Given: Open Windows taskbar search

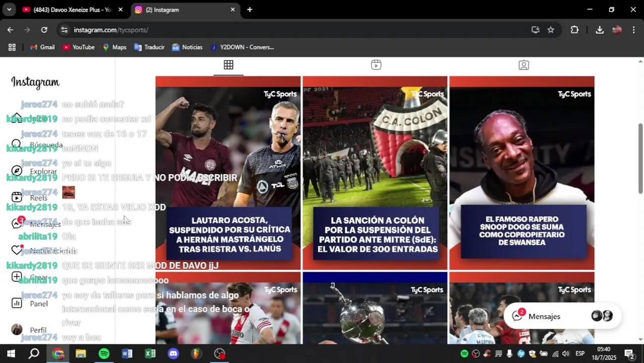Looking at the screenshot, I should [x=34, y=353].
